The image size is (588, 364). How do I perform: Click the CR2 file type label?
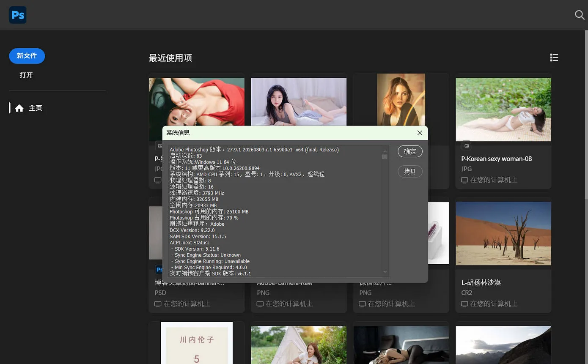point(467,293)
